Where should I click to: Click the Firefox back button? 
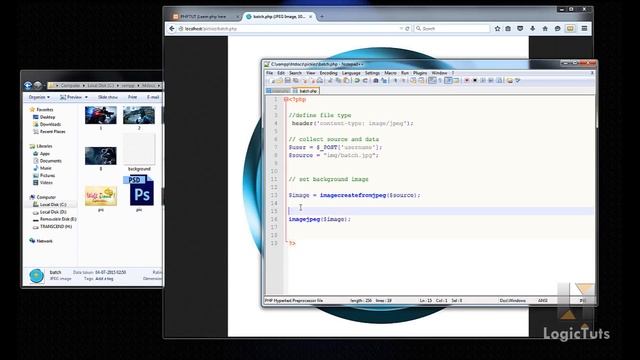tap(172, 29)
